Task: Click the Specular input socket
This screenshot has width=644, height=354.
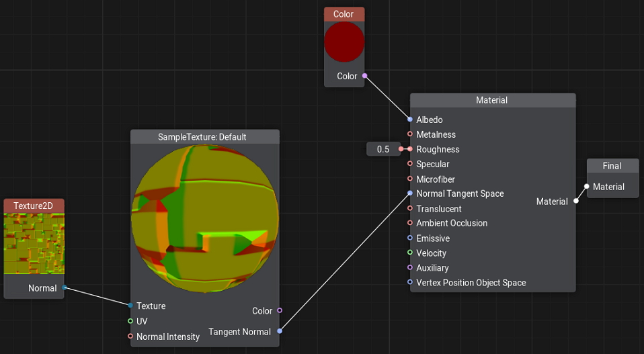Action: tap(410, 164)
